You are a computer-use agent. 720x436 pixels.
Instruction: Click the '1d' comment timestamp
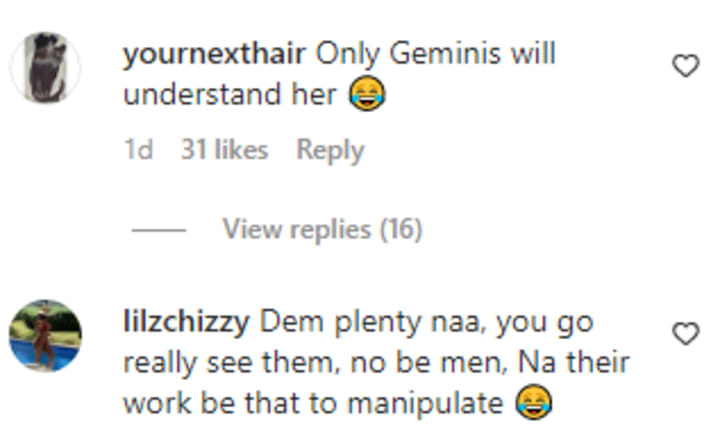point(138,150)
